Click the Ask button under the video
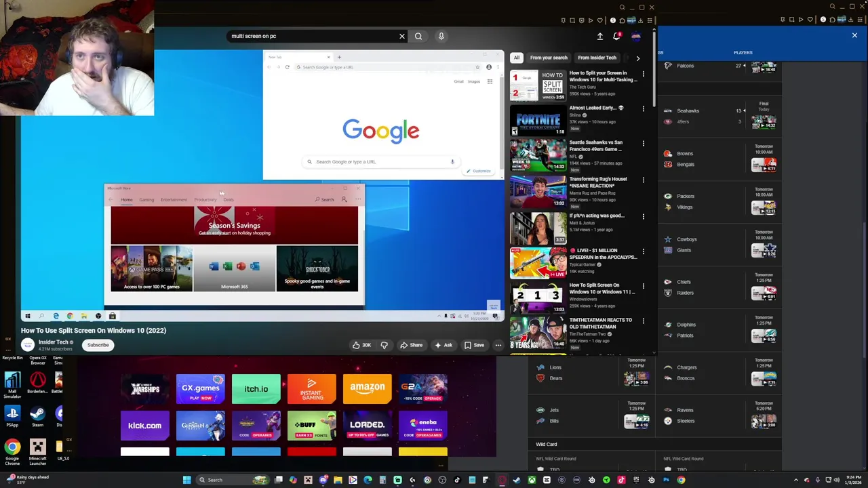Image resolution: width=868 pixels, height=488 pixels. (x=443, y=345)
